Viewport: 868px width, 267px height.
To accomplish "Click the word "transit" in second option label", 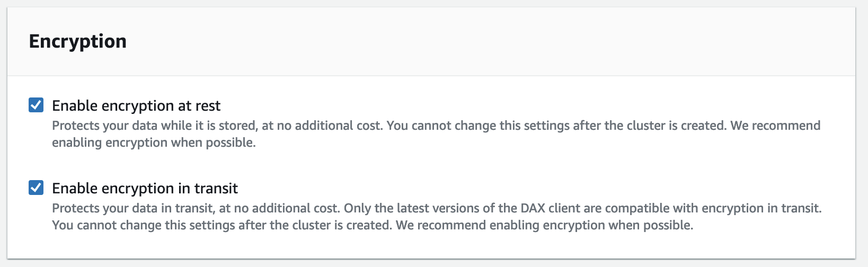I will (x=215, y=189).
